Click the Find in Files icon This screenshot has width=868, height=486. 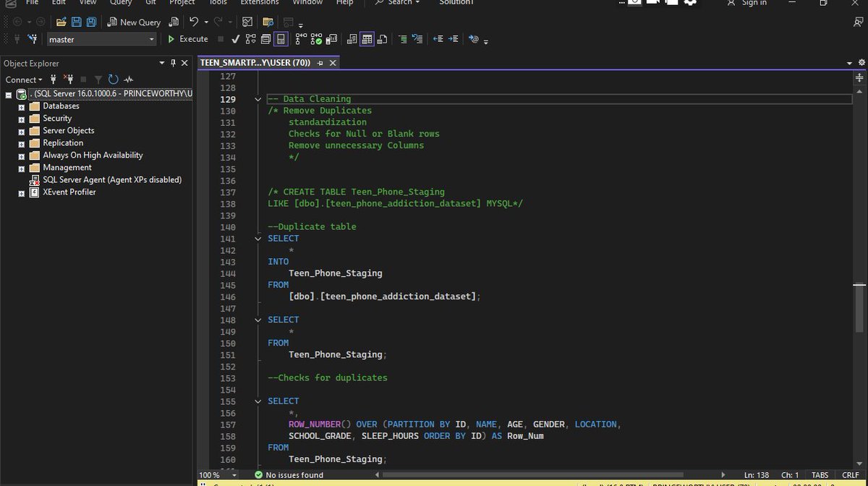pos(268,22)
